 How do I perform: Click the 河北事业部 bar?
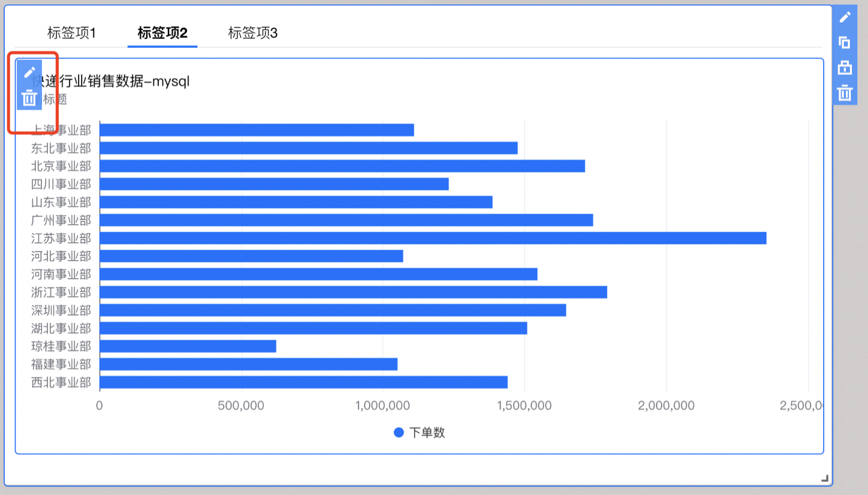pyautogui.click(x=251, y=256)
